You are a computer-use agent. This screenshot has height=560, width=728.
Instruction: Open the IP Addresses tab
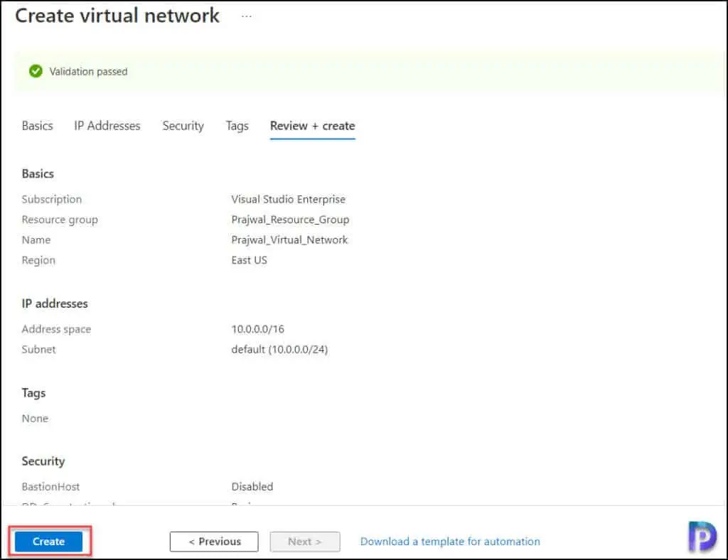click(107, 126)
